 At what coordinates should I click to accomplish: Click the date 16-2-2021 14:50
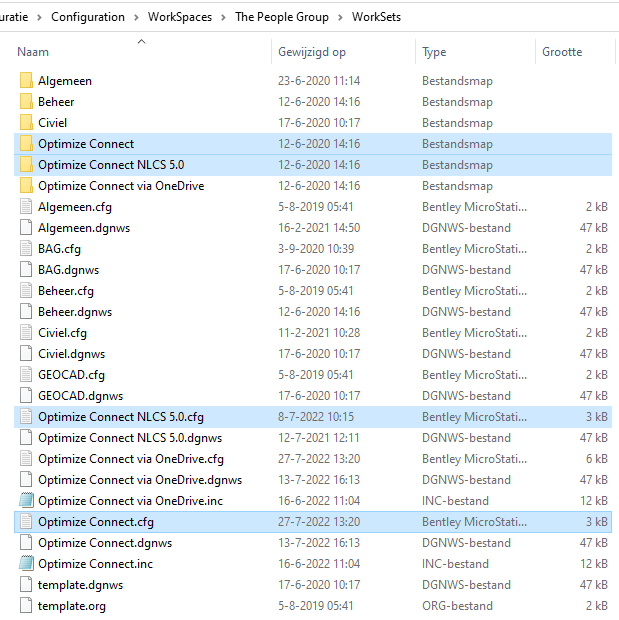[319, 228]
